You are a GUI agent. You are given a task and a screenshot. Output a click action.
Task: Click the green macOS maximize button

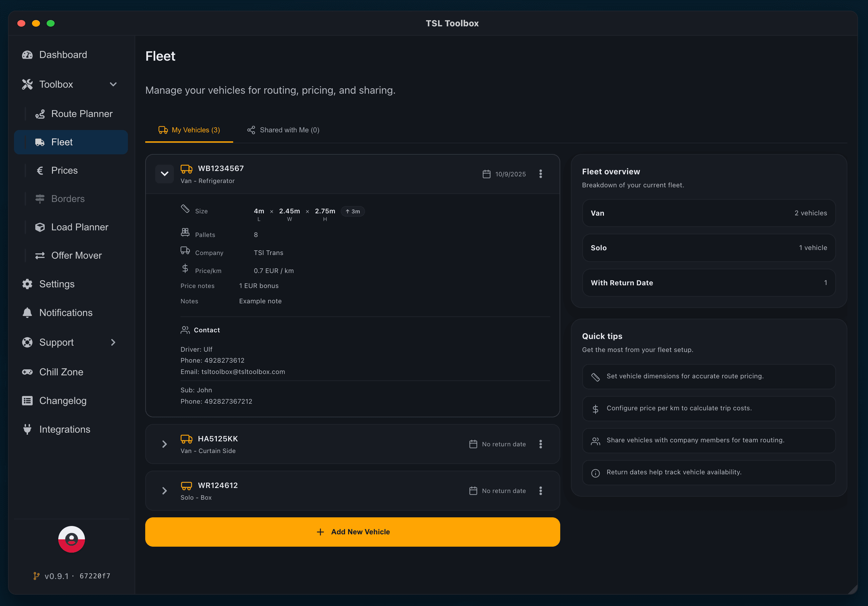point(51,23)
